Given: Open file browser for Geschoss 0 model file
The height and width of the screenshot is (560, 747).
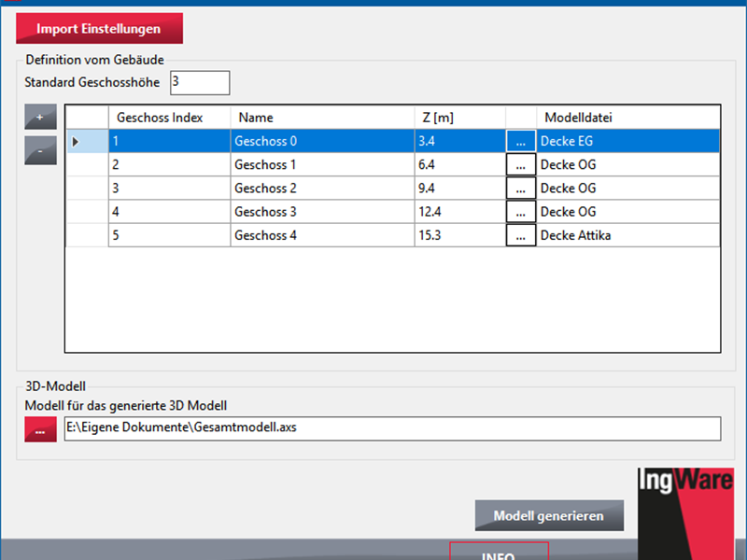Looking at the screenshot, I should point(520,142).
